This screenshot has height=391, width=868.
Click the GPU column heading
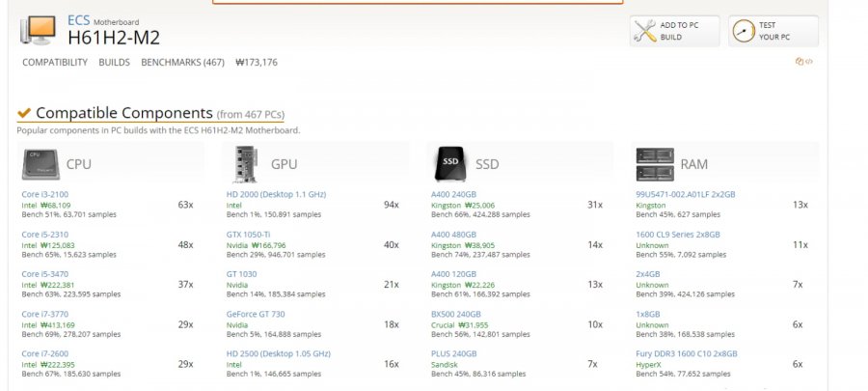coord(284,164)
